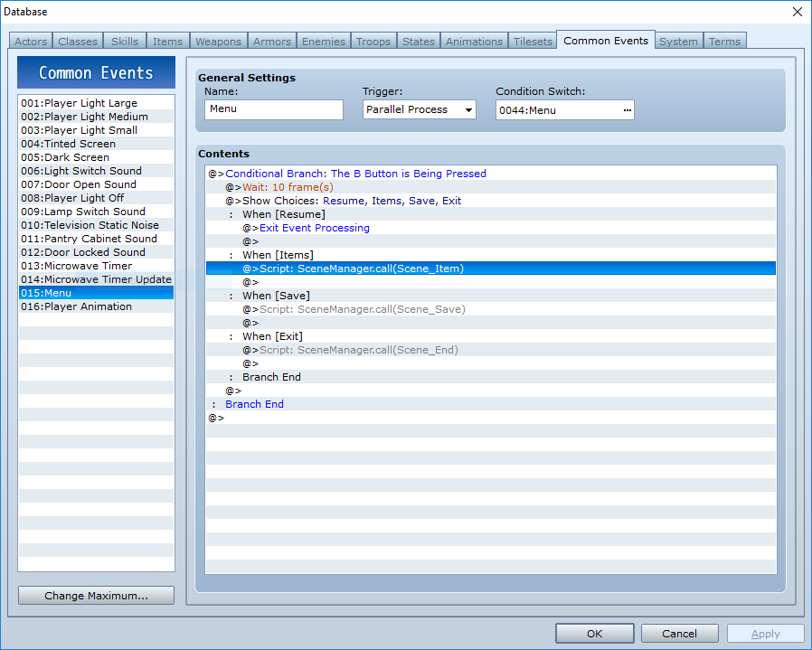Select 015:Menu event in list

pos(97,293)
